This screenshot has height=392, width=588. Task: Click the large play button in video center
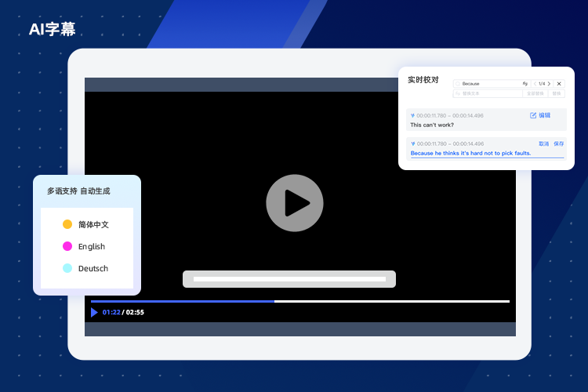click(294, 202)
